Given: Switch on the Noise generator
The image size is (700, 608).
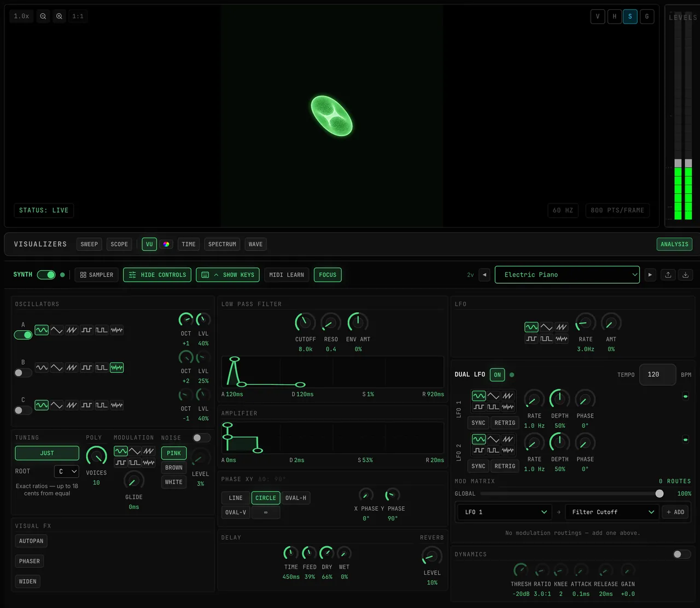Looking at the screenshot, I should click(x=201, y=437).
